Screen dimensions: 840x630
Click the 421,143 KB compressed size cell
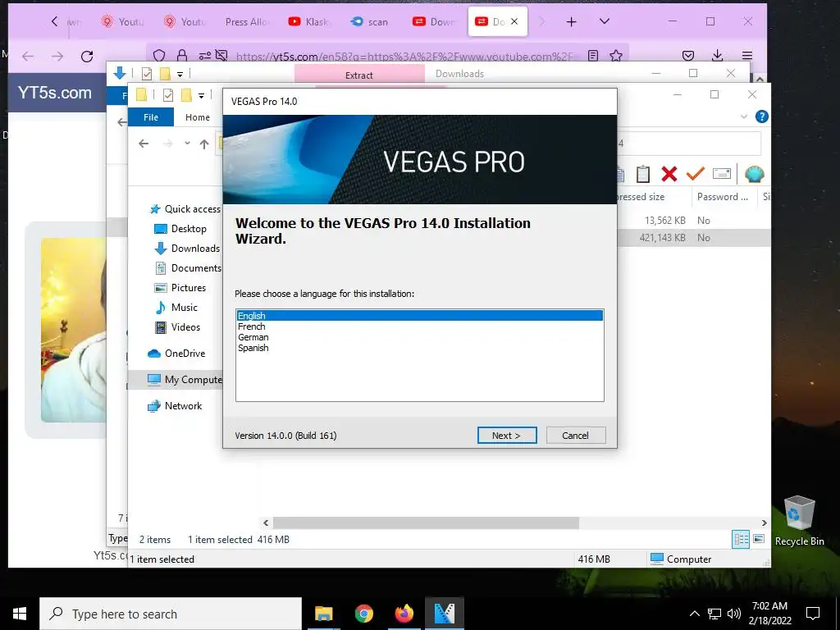point(662,237)
